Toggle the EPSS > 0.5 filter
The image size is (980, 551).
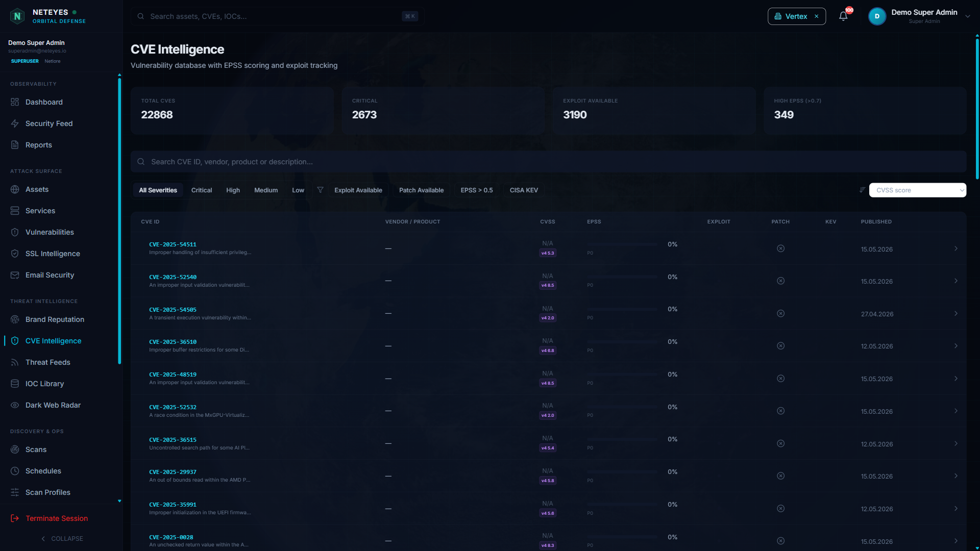tap(477, 190)
